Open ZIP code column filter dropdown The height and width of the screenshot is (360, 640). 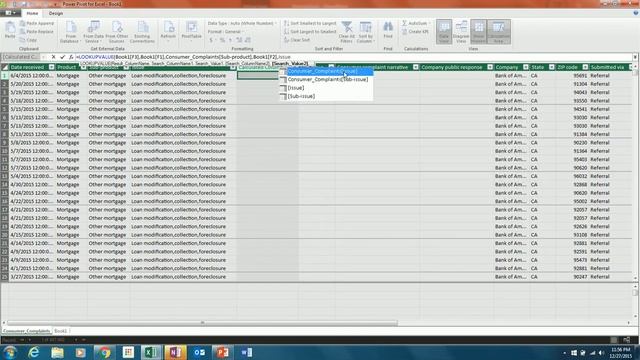pos(585,67)
